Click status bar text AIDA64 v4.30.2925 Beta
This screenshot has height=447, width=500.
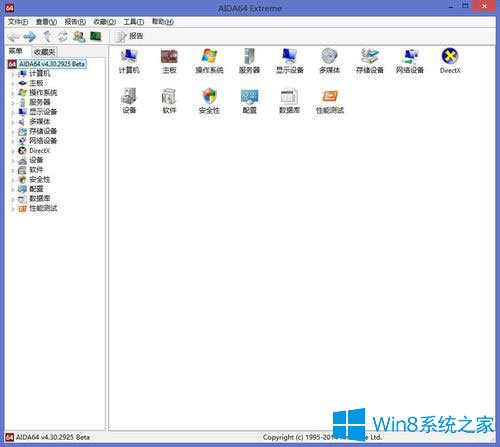(x=53, y=437)
